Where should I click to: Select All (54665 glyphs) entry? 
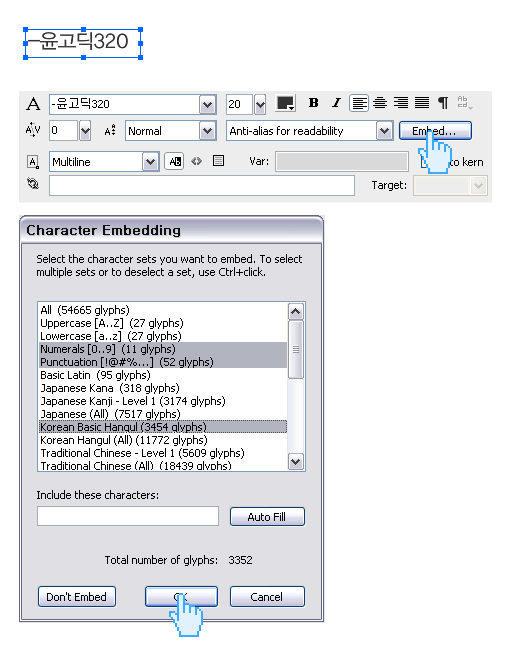coord(163,310)
